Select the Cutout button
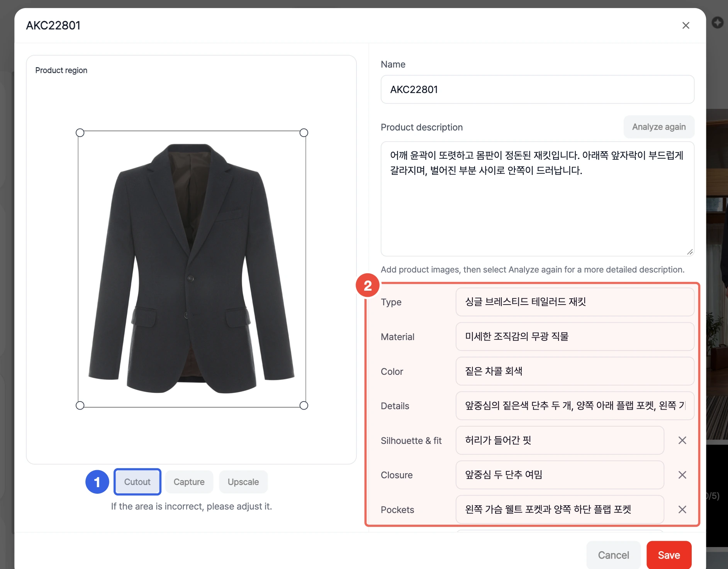 click(x=137, y=482)
